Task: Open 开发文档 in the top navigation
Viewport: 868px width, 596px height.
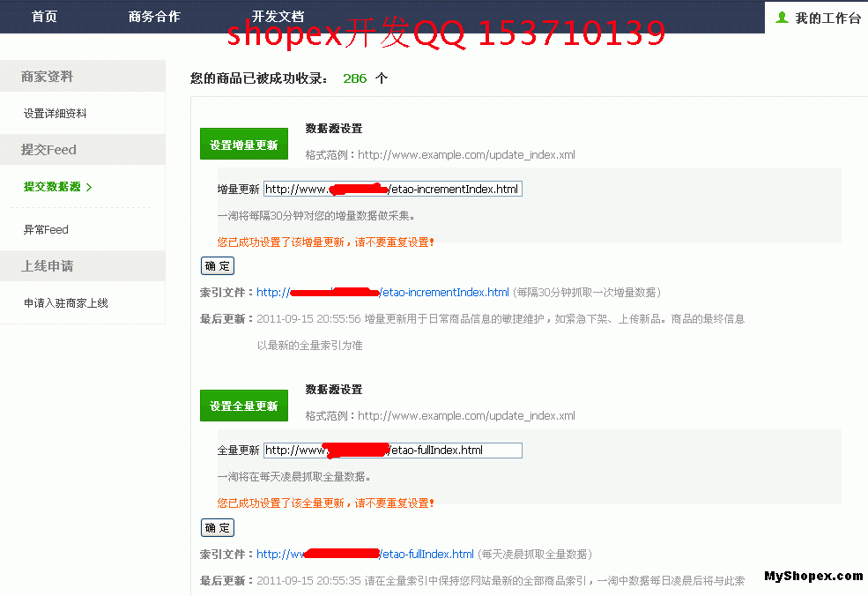Action: click(x=278, y=16)
